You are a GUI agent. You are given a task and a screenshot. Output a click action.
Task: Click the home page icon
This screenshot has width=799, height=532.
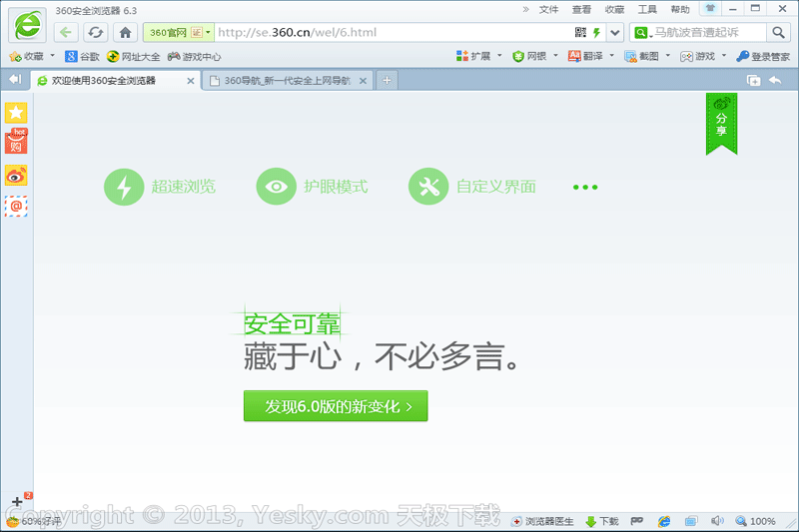pos(125,33)
